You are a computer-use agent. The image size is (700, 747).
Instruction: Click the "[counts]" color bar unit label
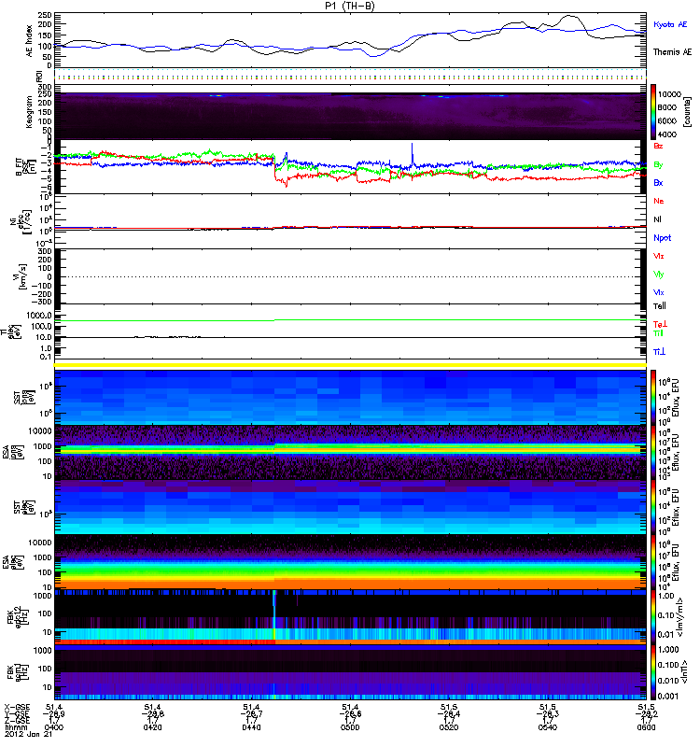coord(687,112)
